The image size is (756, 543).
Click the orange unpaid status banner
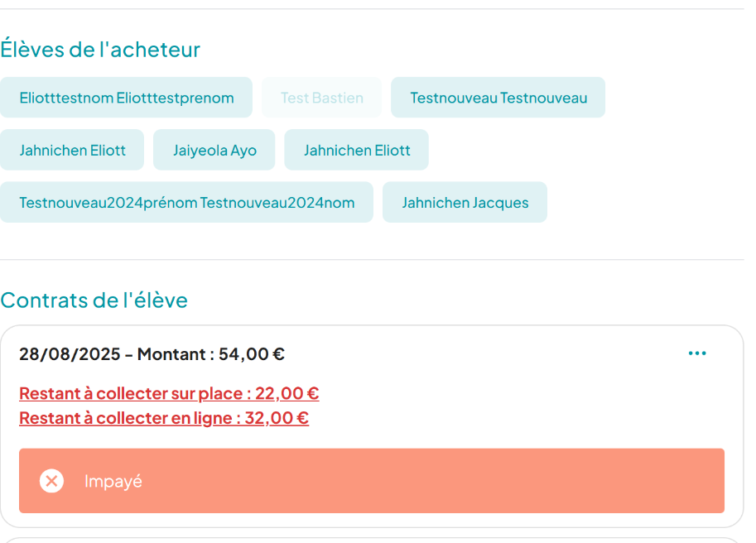pos(414,481)
